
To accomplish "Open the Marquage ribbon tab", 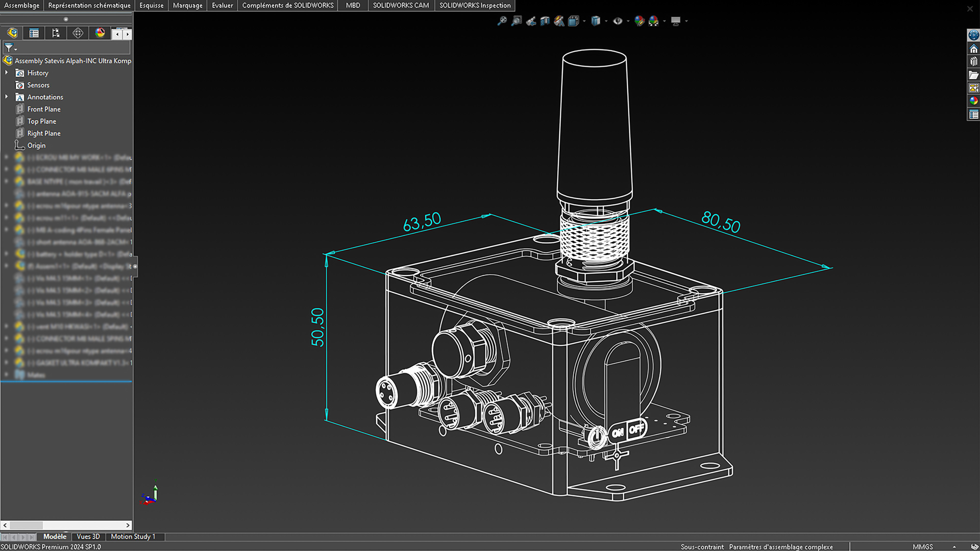I will click(x=188, y=5).
